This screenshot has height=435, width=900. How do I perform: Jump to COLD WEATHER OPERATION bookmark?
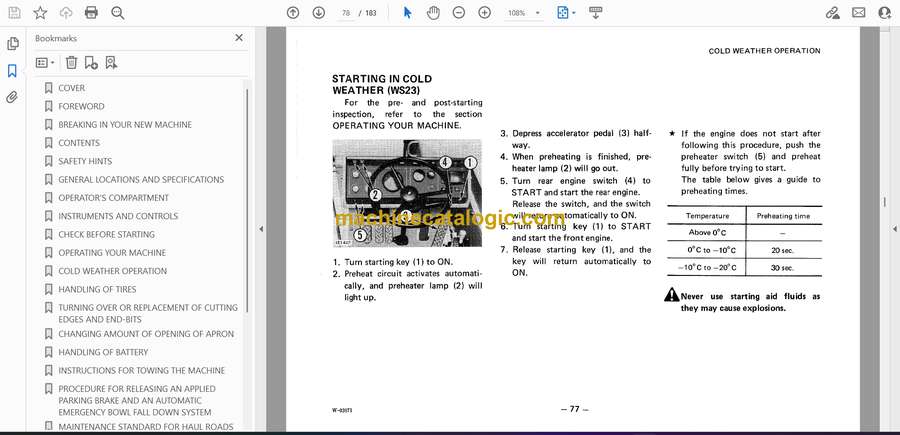(112, 271)
